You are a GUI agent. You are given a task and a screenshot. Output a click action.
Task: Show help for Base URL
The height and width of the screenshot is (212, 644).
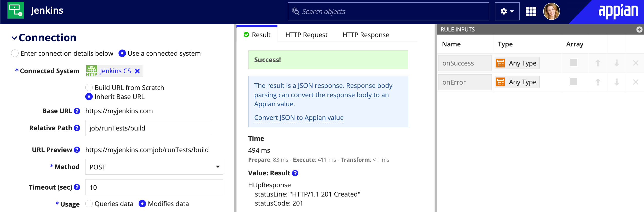(77, 111)
